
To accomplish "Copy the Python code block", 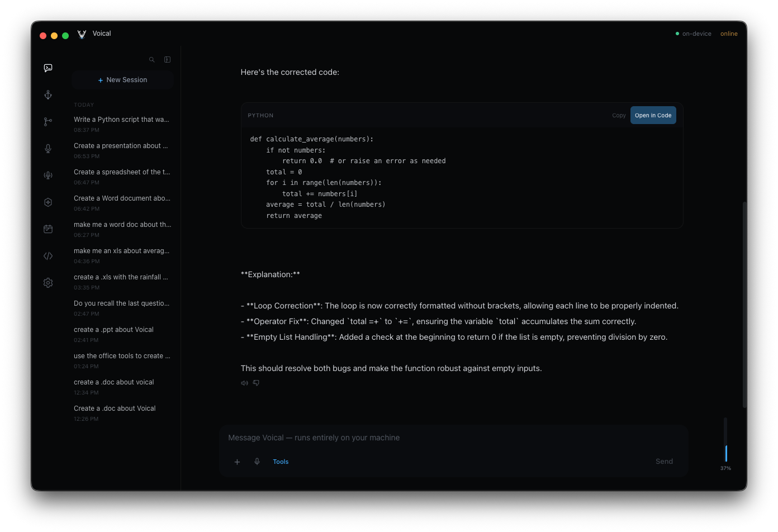I will (x=619, y=116).
